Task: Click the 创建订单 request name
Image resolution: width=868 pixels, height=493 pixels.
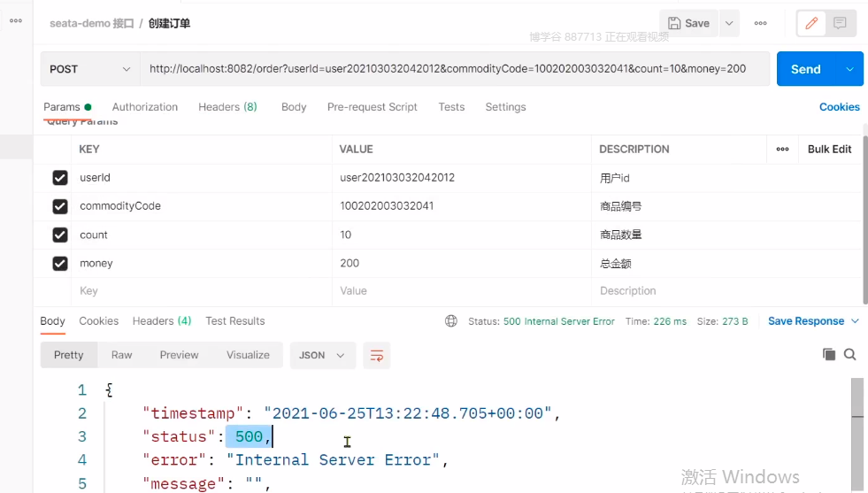Action: (169, 23)
